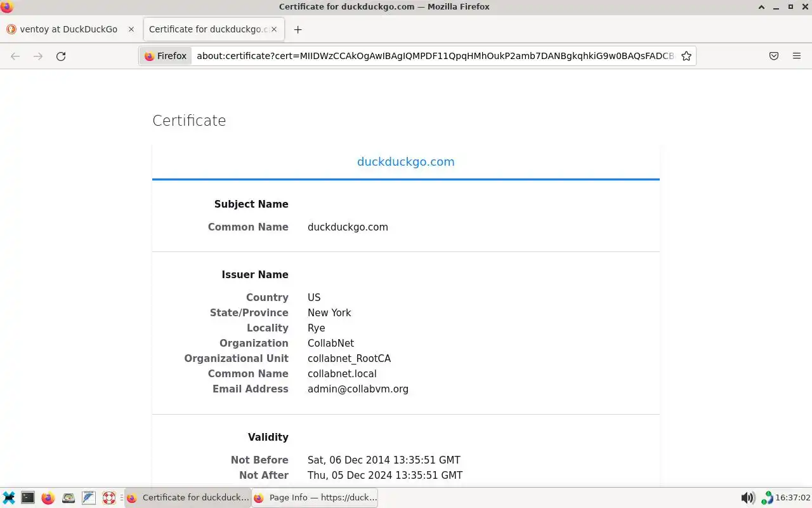This screenshot has height=508, width=812.
Task: Open the network status tray icon
Action: (x=767, y=498)
